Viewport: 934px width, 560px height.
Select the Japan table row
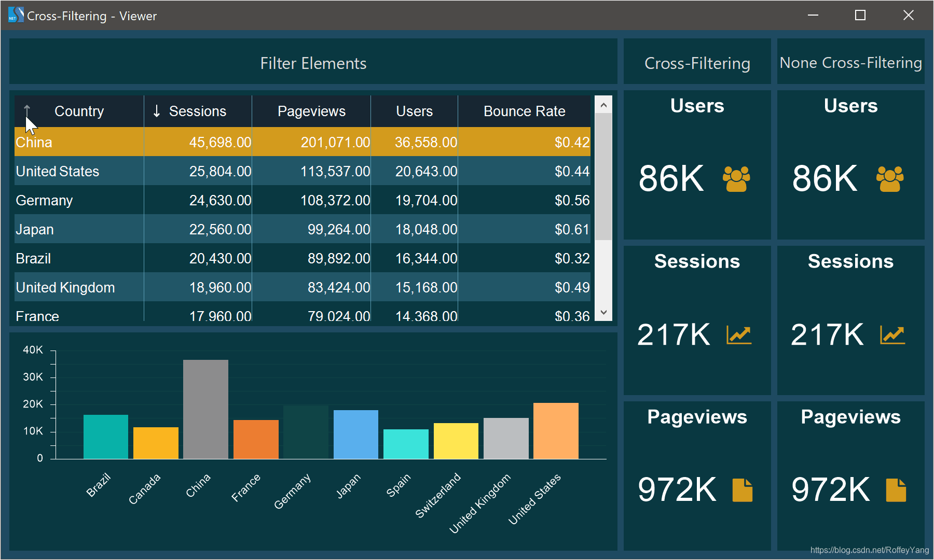point(303,229)
